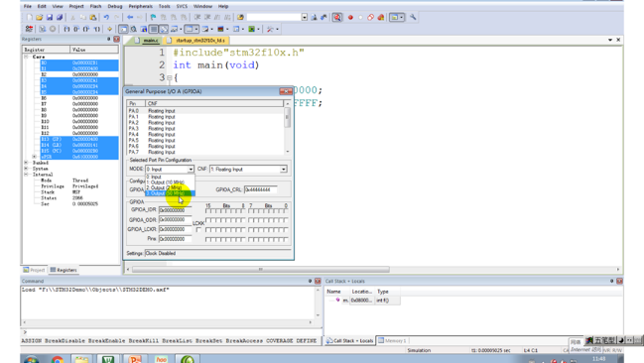The width and height of the screenshot is (644, 363).
Task: Open the Toolbox icon on the debug toolbar
Action: [x=270, y=29]
